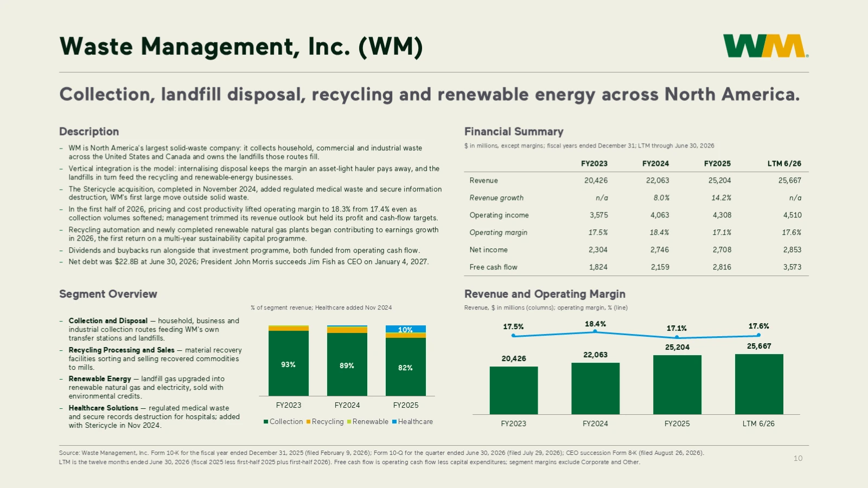Click the free cash flow cell 3,573
The image size is (868, 488).
click(x=792, y=267)
